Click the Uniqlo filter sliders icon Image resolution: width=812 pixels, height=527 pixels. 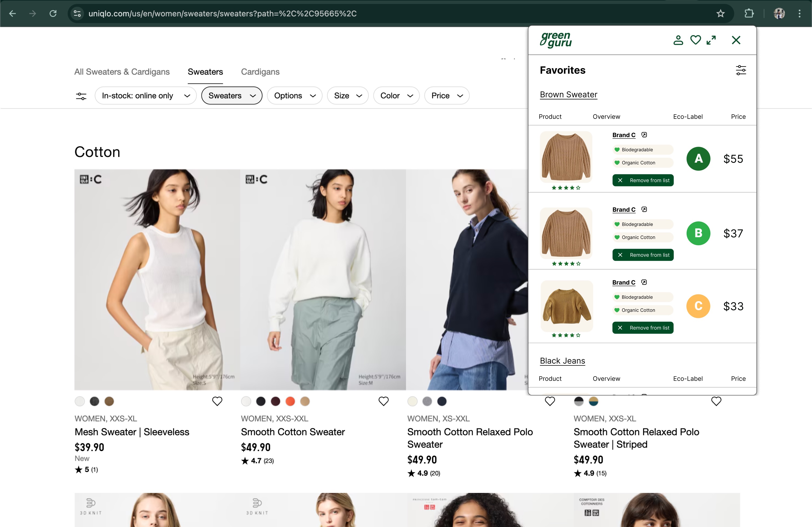click(x=81, y=96)
